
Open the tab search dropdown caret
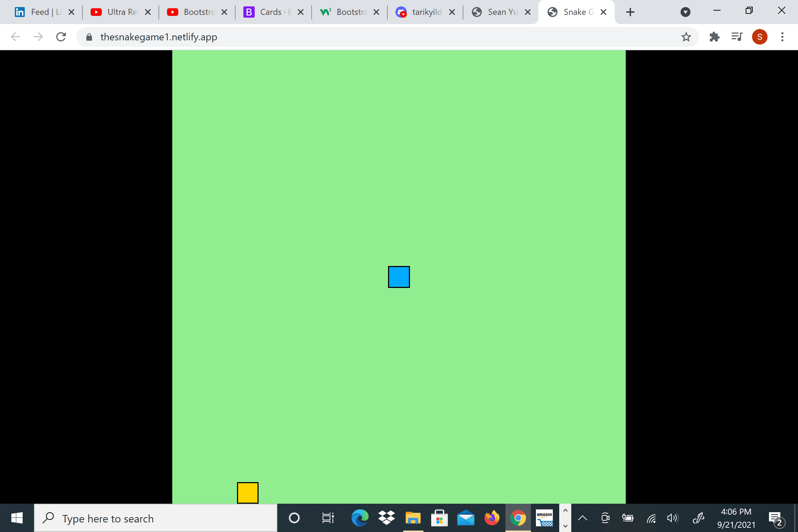[x=686, y=12]
